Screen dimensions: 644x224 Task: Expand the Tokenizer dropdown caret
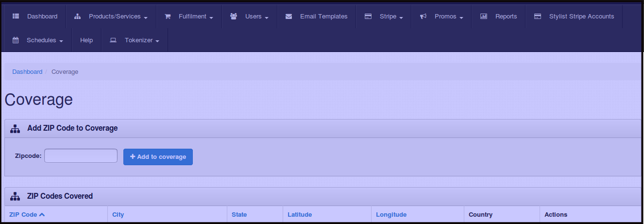click(x=157, y=41)
